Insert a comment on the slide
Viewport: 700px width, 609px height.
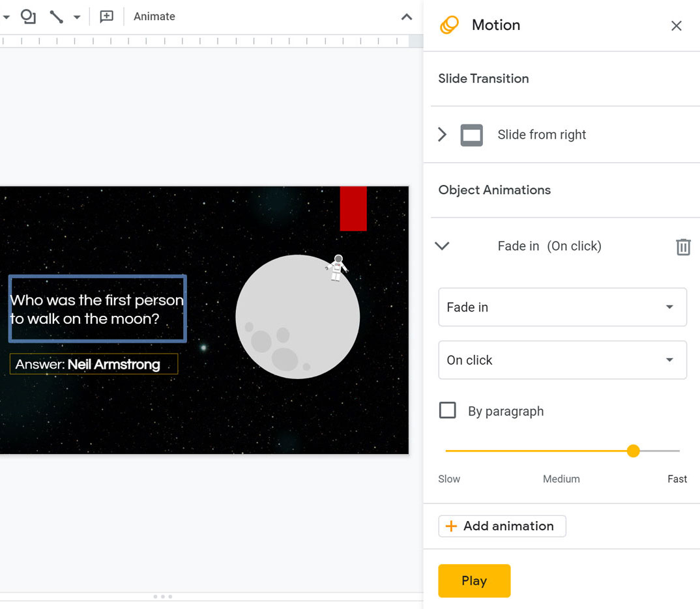click(x=106, y=16)
